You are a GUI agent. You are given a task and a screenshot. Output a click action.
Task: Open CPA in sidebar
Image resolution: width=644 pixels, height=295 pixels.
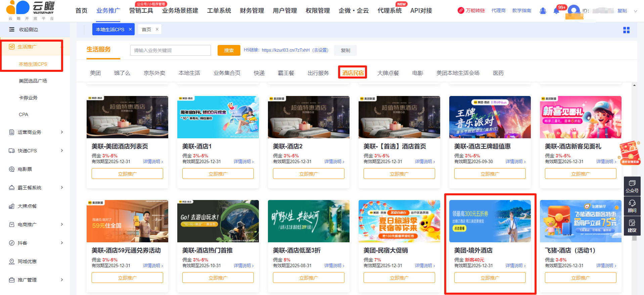pyautogui.click(x=24, y=114)
